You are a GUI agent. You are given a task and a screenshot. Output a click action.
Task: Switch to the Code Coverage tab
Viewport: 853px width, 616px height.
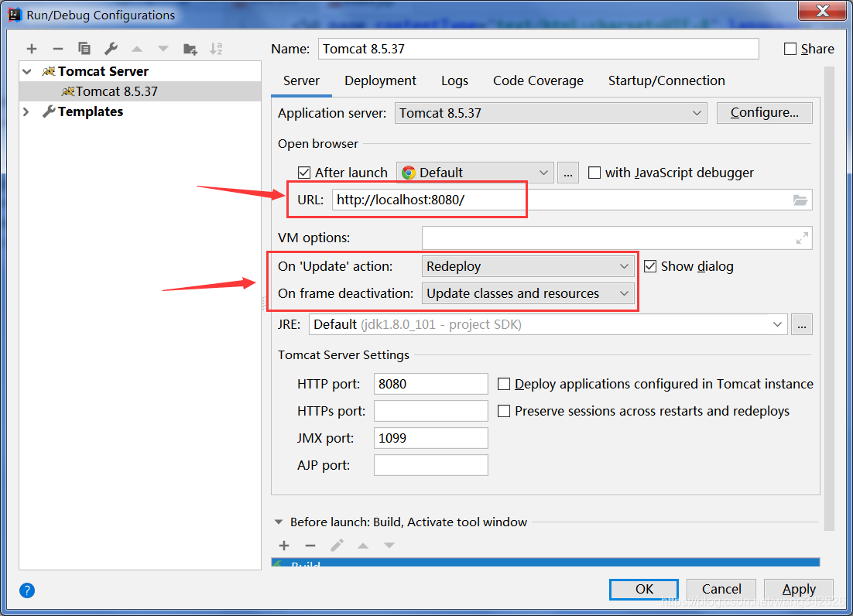coord(538,81)
